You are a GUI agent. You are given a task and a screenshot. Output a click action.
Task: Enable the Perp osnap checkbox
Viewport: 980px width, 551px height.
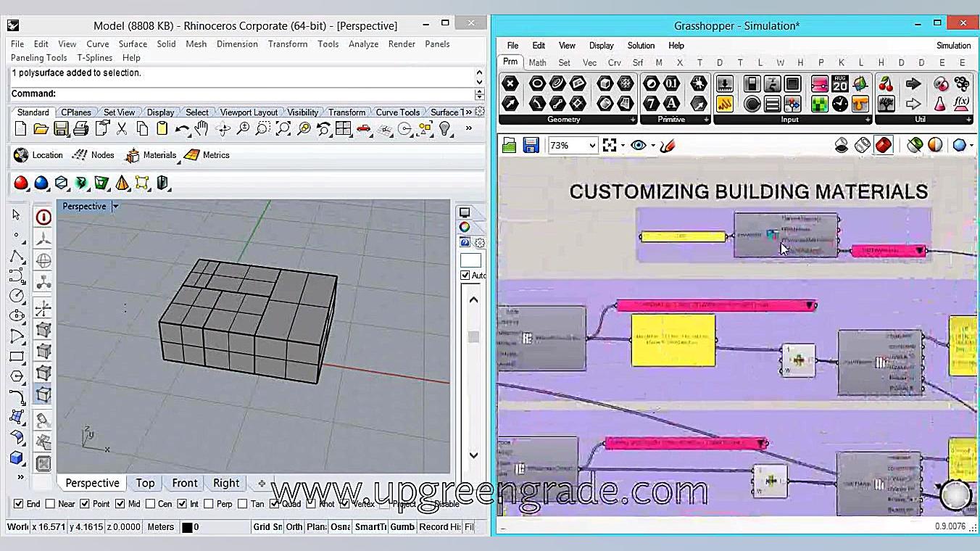[x=209, y=504]
